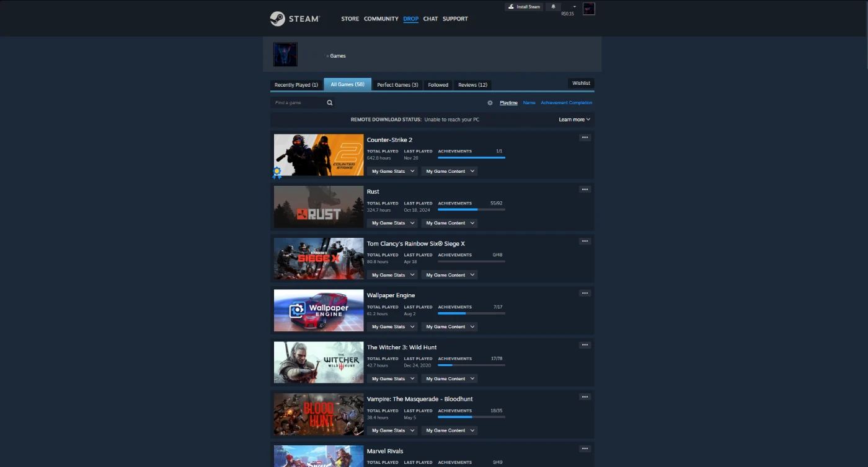This screenshot has width=868, height=467.
Task: Open the notifications bell icon
Action: [553, 7]
